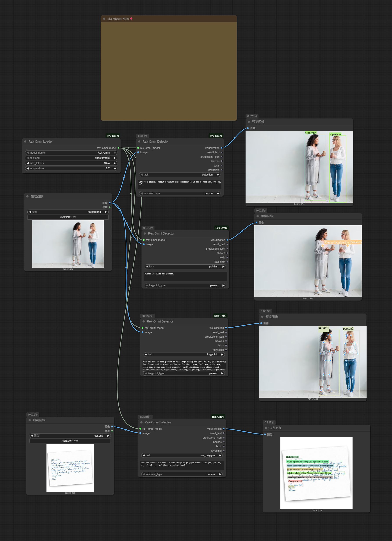Image resolution: width=392 pixels, height=541 pixels.
Task: Click visualization port on keypoint Detector
Action: (226, 328)
